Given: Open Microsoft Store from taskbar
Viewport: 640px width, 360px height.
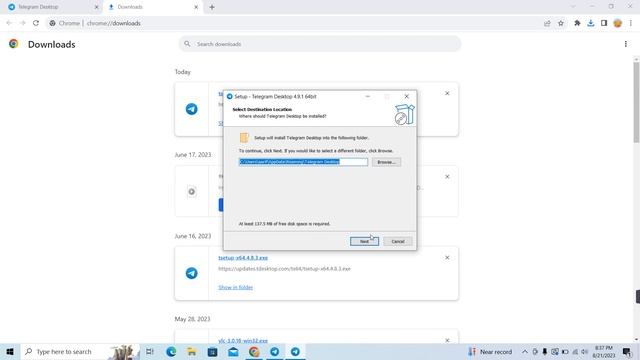Looking at the screenshot, I should [x=212, y=351].
